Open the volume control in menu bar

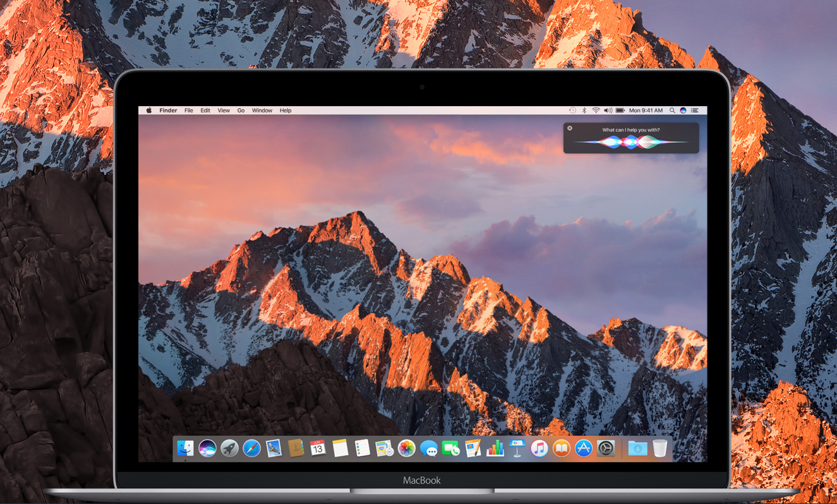pyautogui.click(x=608, y=111)
